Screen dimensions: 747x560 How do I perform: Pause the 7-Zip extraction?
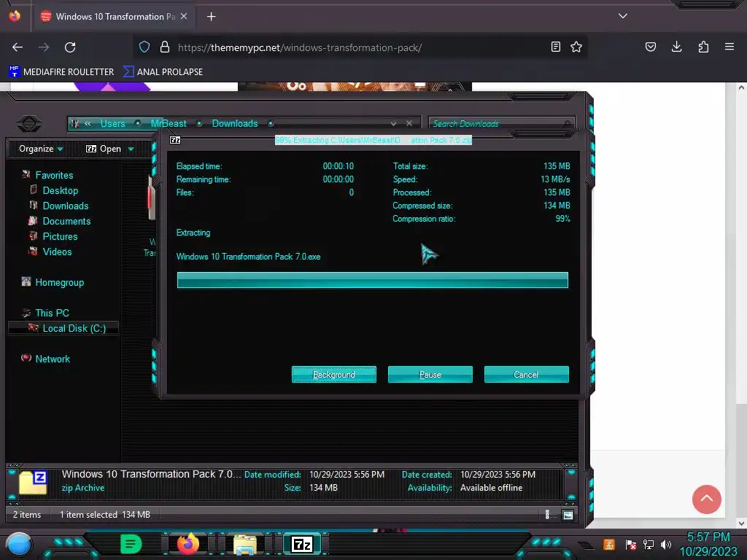click(430, 374)
